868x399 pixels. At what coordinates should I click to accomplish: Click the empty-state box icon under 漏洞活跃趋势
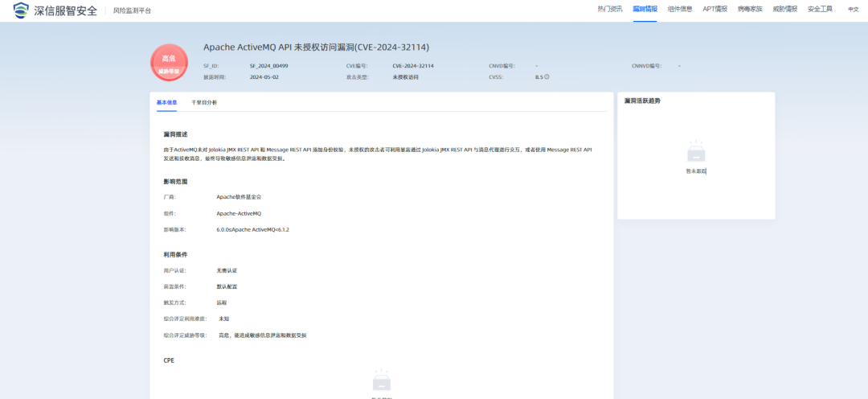[x=696, y=152]
